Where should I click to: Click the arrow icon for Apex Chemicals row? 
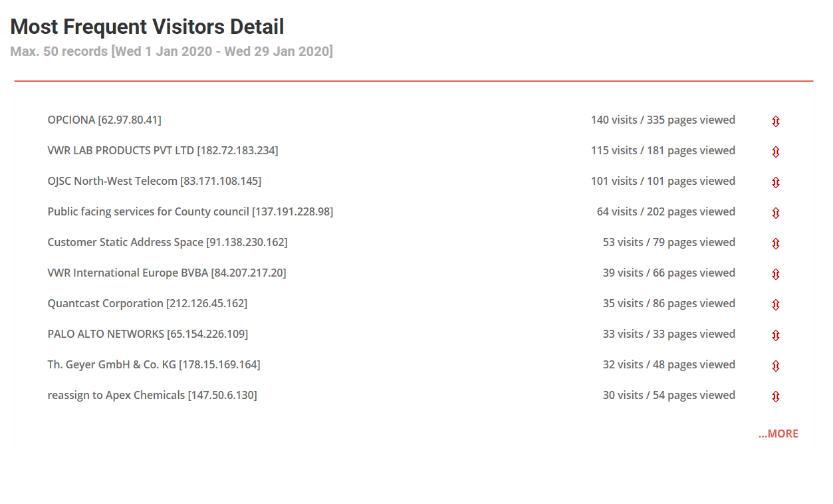click(x=775, y=396)
